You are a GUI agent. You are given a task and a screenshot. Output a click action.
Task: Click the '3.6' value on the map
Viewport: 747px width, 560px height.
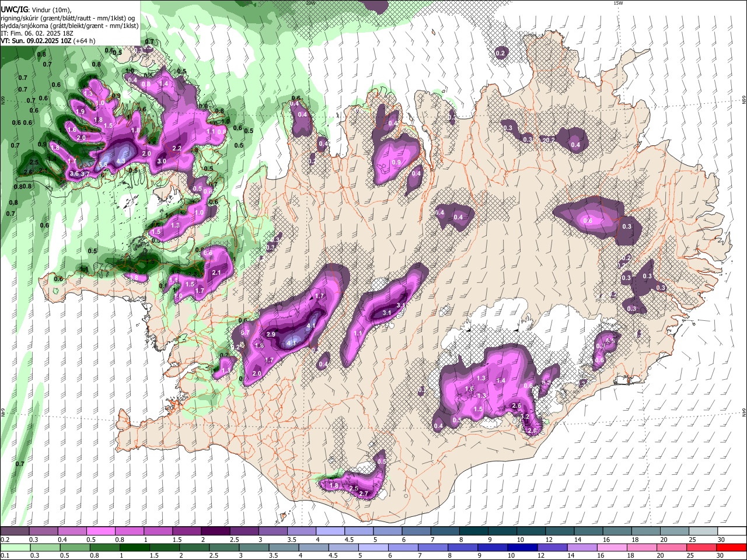74,173
